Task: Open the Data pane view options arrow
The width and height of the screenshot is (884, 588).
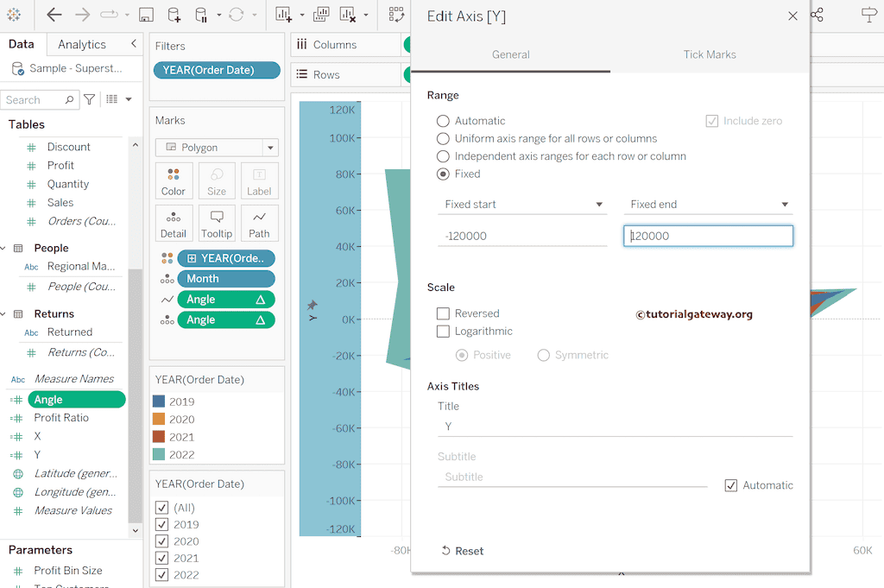Action: click(x=129, y=100)
